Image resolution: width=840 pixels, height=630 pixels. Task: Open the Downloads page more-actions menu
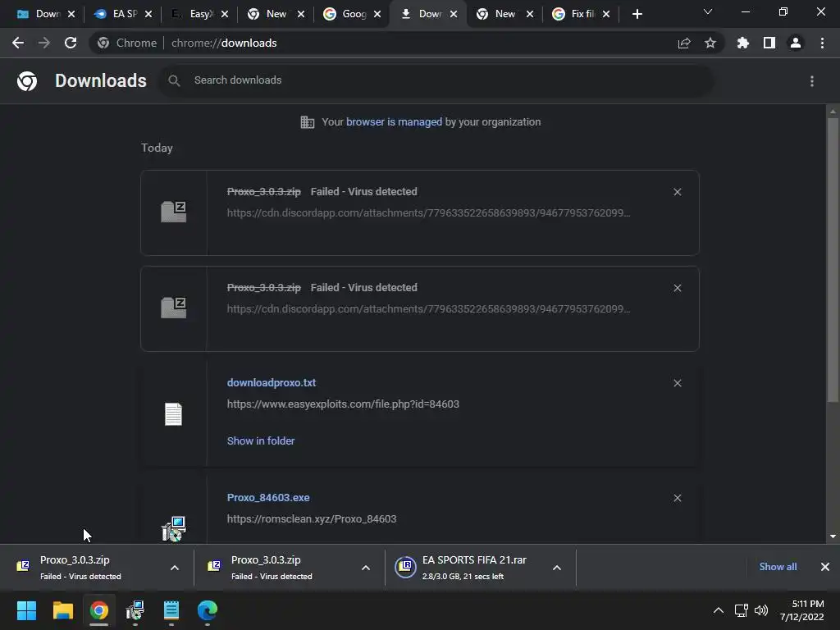click(812, 81)
